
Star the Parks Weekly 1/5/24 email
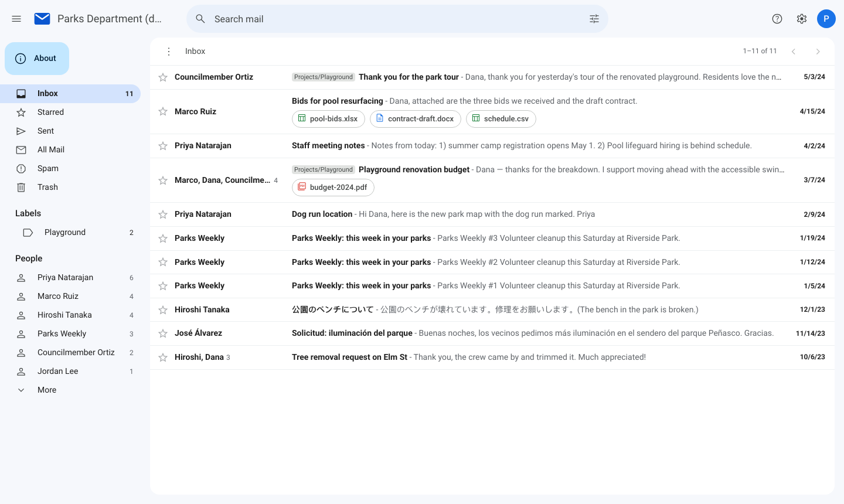[x=163, y=286]
